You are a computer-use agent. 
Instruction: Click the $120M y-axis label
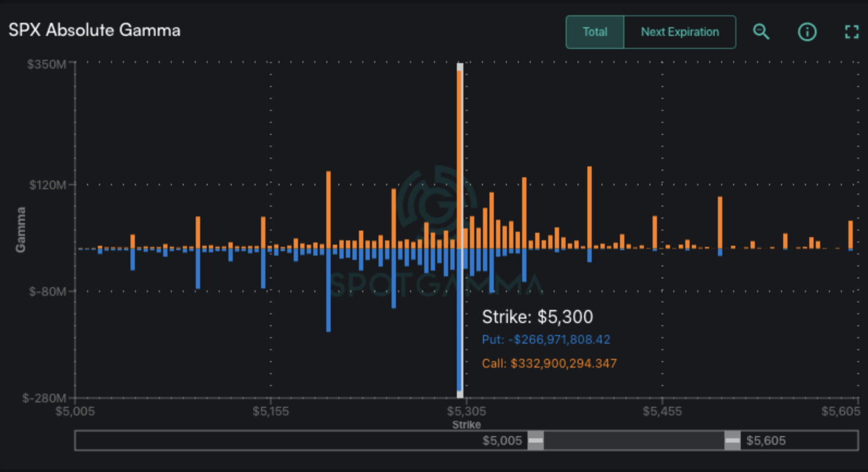point(47,185)
